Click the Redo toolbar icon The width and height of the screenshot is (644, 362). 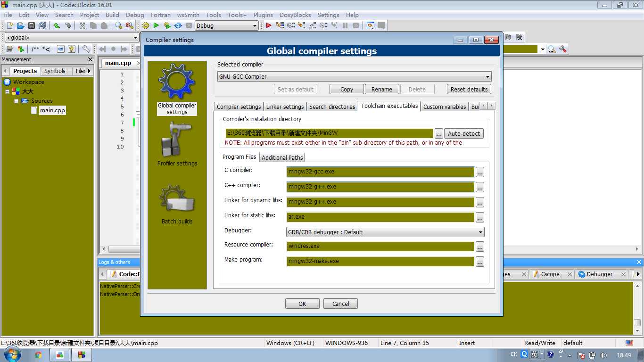coord(68,25)
